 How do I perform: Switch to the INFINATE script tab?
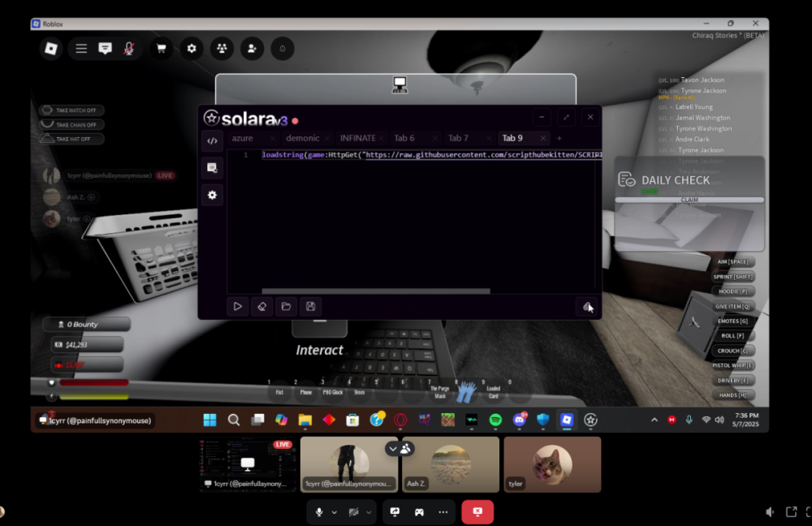point(358,138)
